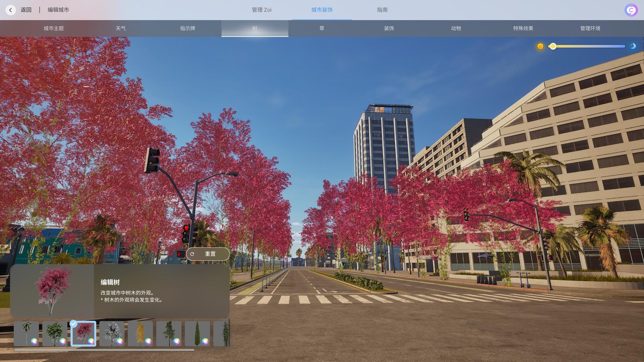Click the moon nighttime icon
644x362 pixels.
(x=633, y=46)
